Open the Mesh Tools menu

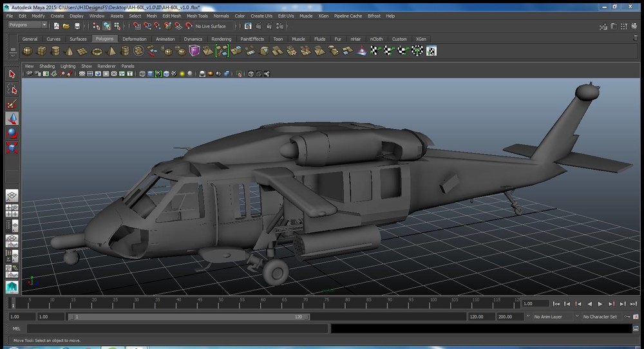197,15
